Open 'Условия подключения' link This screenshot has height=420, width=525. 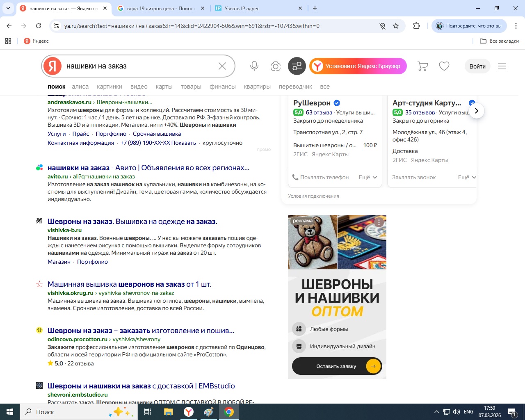coord(313,196)
